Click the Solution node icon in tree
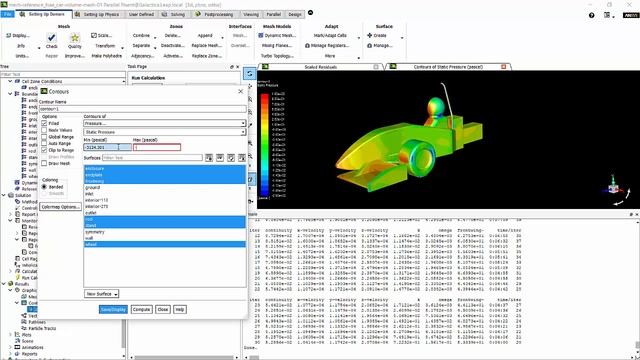 pyautogui.click(x=11, y=195)
